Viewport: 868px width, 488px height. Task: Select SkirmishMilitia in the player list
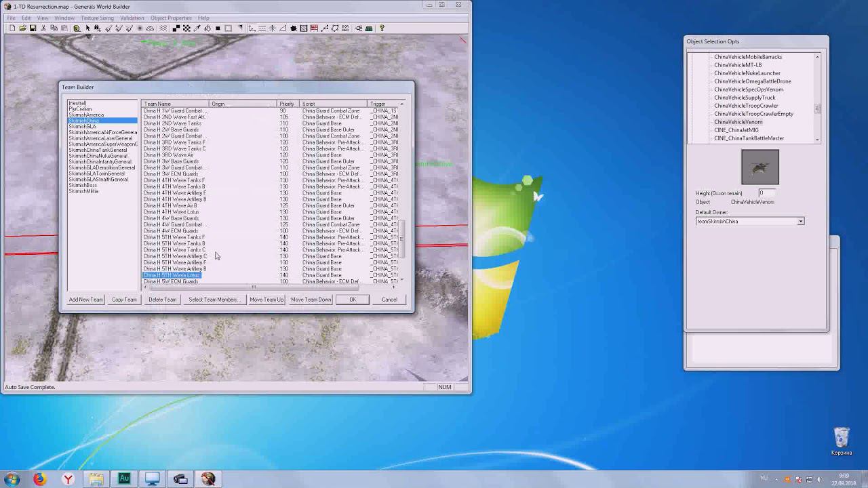[x=83, y=191]
